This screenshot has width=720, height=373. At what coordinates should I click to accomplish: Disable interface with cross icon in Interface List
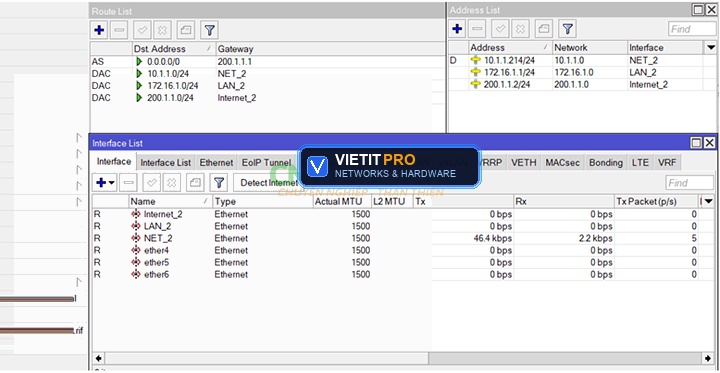coord(172,182)
